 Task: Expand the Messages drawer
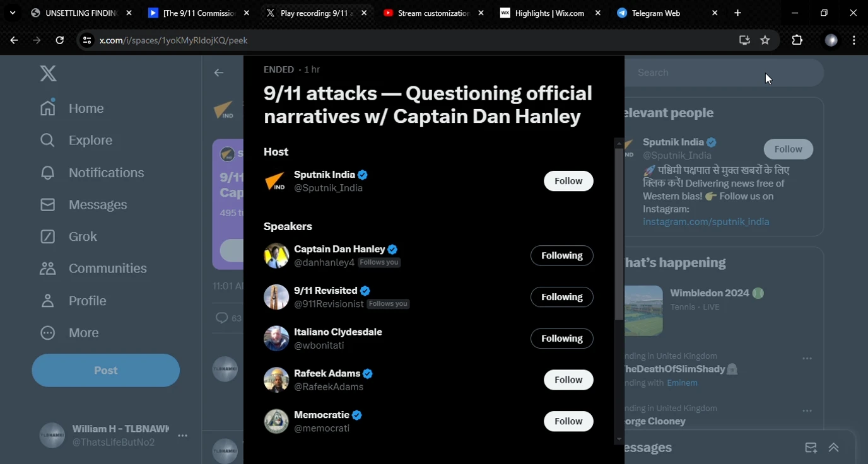[833, 448]
